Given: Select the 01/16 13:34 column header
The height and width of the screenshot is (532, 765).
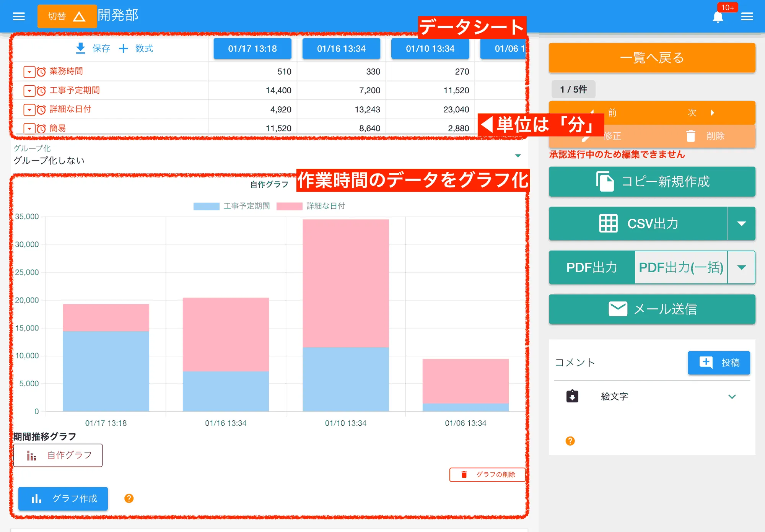Looking at the screenshot, I should point(341,49).
